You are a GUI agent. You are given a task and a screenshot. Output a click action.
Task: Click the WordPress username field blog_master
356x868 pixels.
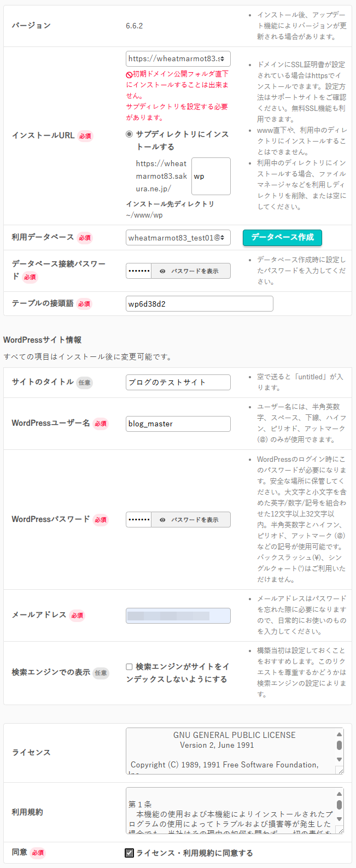point(178,424)
